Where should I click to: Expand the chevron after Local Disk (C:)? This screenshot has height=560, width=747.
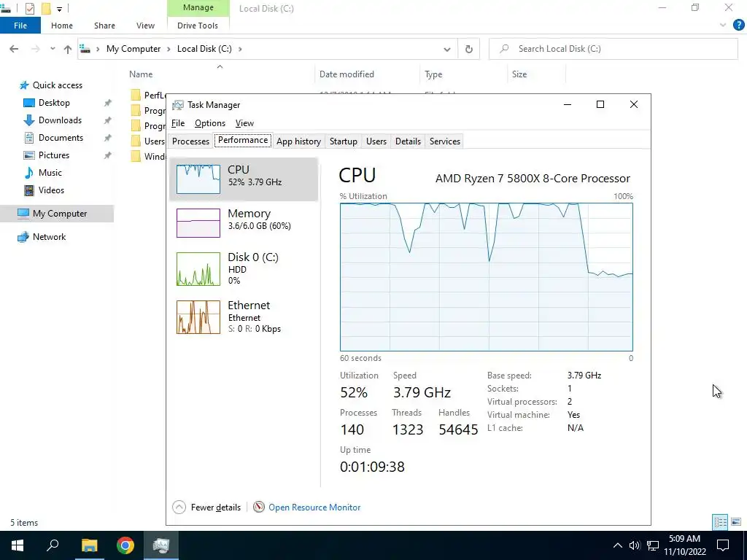tap(240, 49)
